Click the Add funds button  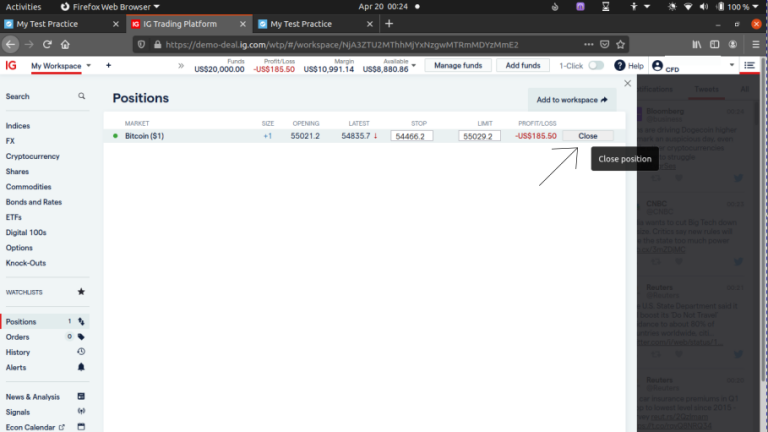(x=523, y=65)
